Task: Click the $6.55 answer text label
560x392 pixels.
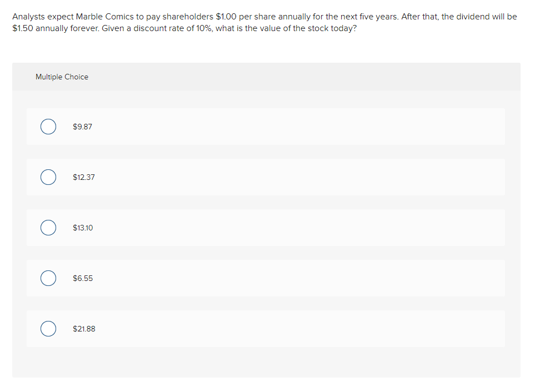Action: 83,278
